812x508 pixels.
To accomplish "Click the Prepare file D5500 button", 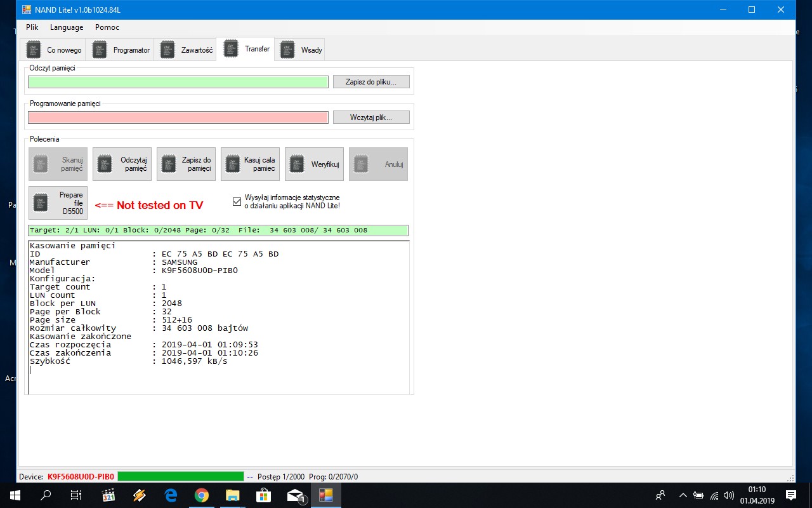I will point(58,203).
